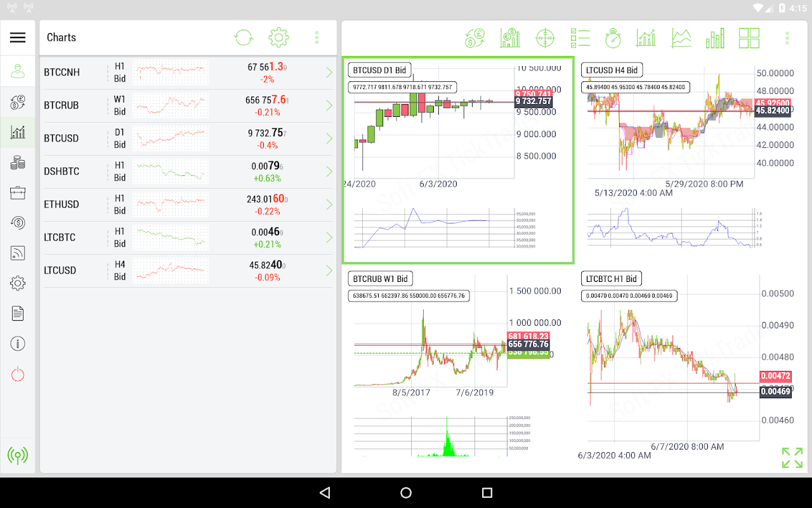This screenshot has width=812, height=508.
Task: Open the news feed sidebar icon
Action: [x=18, y=253]
